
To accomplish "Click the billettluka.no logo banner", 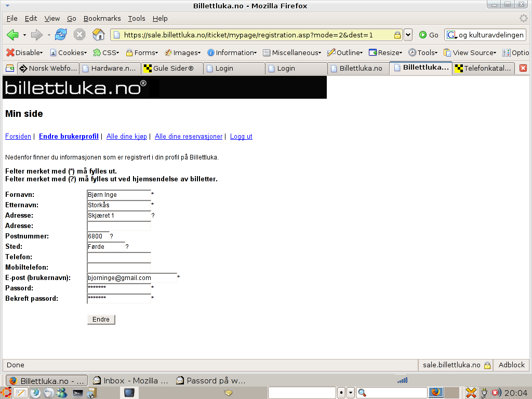I will pos(165,87).
